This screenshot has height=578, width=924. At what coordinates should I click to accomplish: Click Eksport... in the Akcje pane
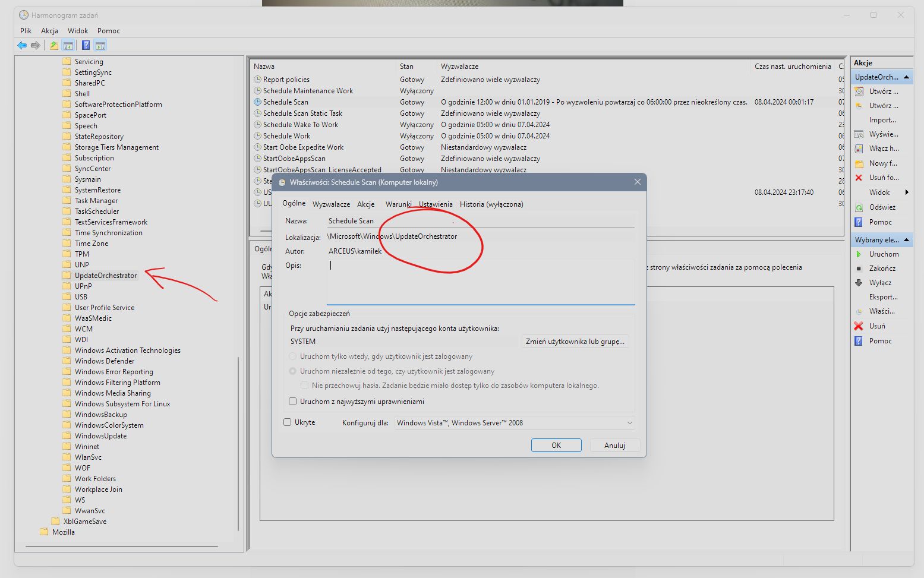[883, 297]
